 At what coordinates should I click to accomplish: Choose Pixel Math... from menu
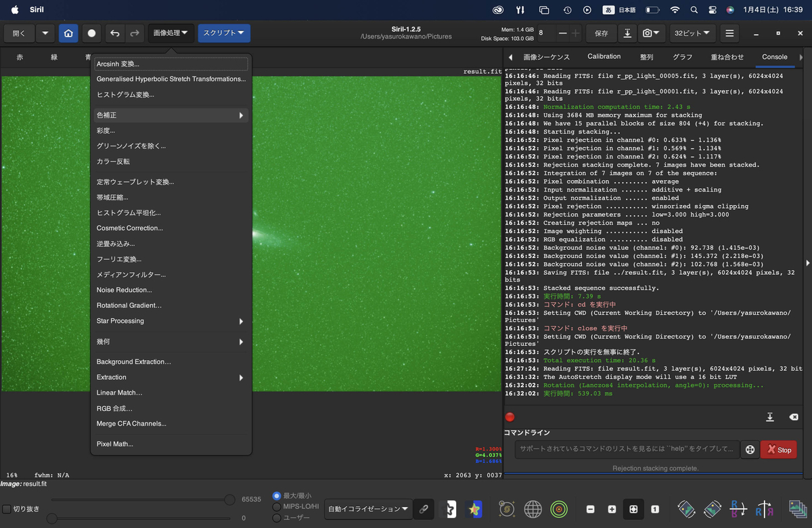(x=171, y=444)
